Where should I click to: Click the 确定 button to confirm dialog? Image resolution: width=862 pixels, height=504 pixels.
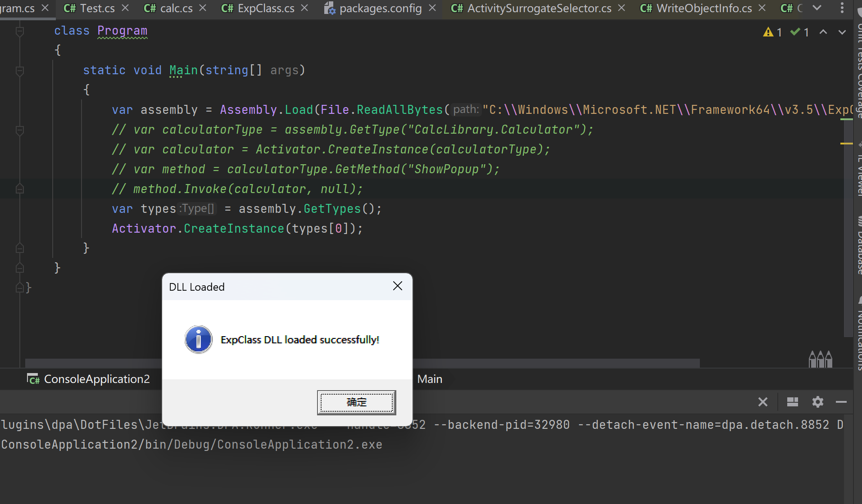pyautogui.click(x=356, y=402)
